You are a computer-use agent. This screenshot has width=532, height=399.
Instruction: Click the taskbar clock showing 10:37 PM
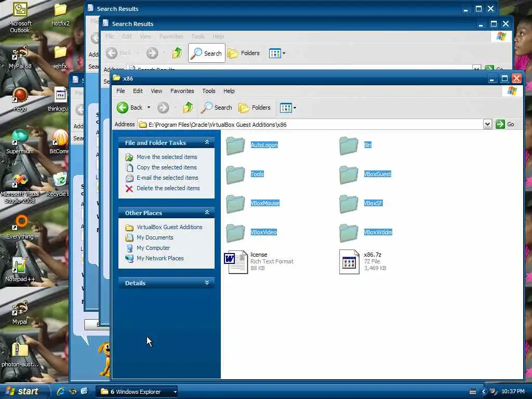(513, 391)
